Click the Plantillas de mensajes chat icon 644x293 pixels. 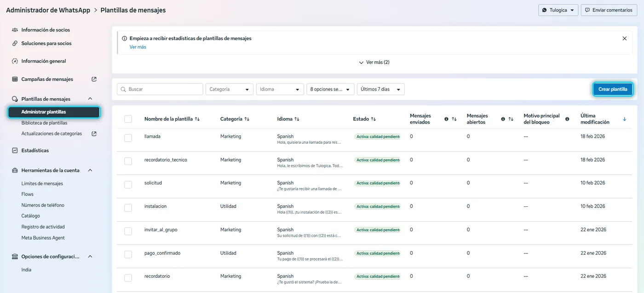click(x=15, y=99)
